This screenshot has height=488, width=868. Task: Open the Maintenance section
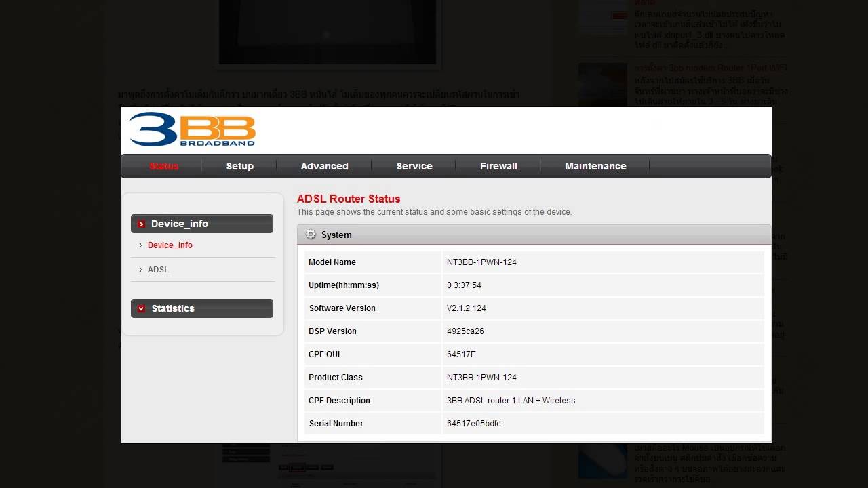[595, 166]
